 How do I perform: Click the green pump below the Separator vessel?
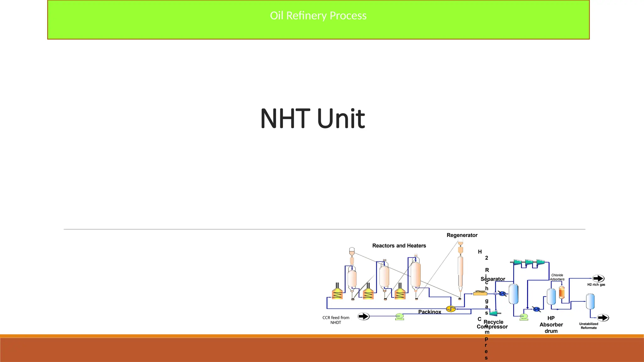click(524, 317)
